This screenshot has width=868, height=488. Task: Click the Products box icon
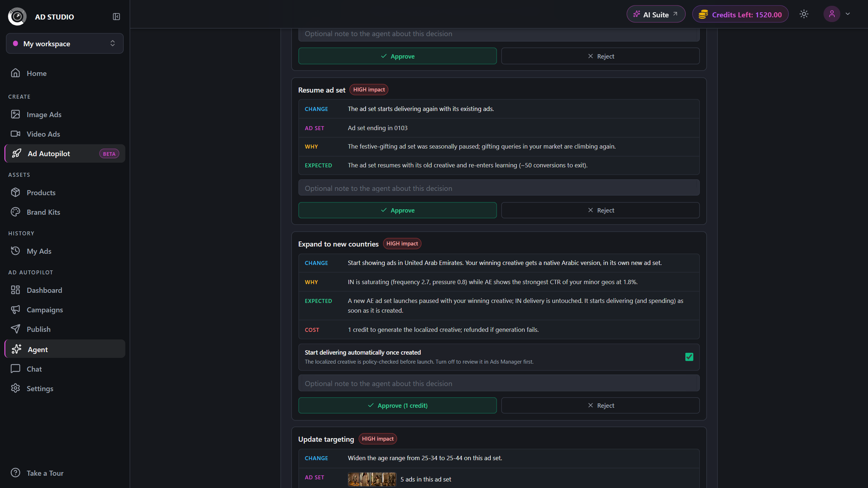click(15, 192)
